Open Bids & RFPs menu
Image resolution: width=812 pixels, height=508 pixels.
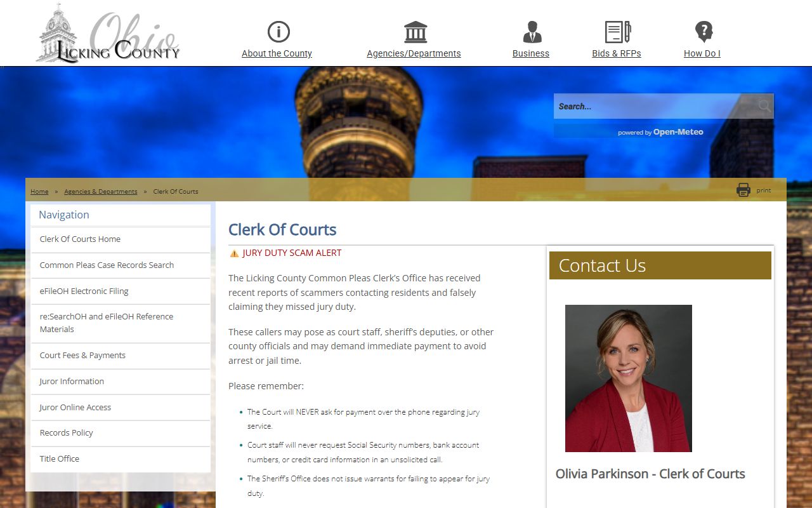[x=617, y=53]
